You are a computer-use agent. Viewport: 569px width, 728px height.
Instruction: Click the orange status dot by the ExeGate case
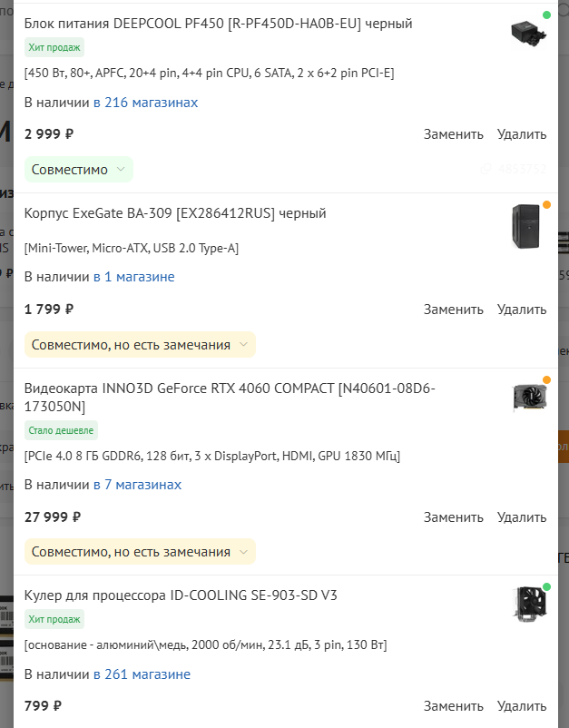(x=546, y=205)
